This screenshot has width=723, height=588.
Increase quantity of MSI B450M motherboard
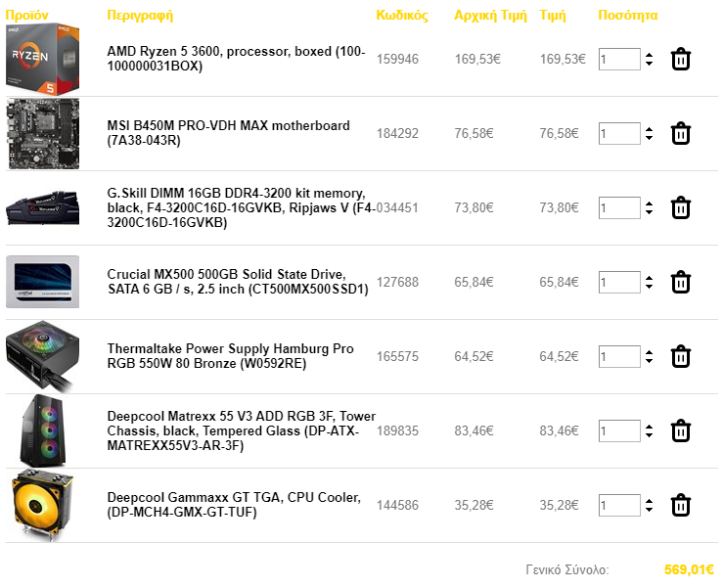click(650, 129)
